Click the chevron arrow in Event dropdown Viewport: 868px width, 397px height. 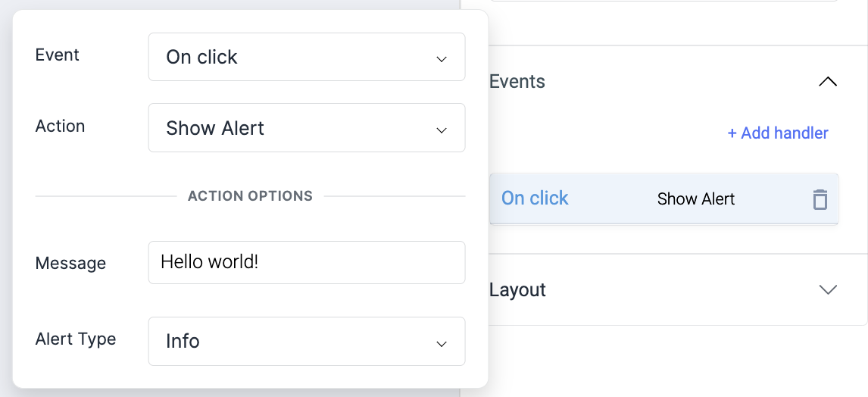point(442,59)
